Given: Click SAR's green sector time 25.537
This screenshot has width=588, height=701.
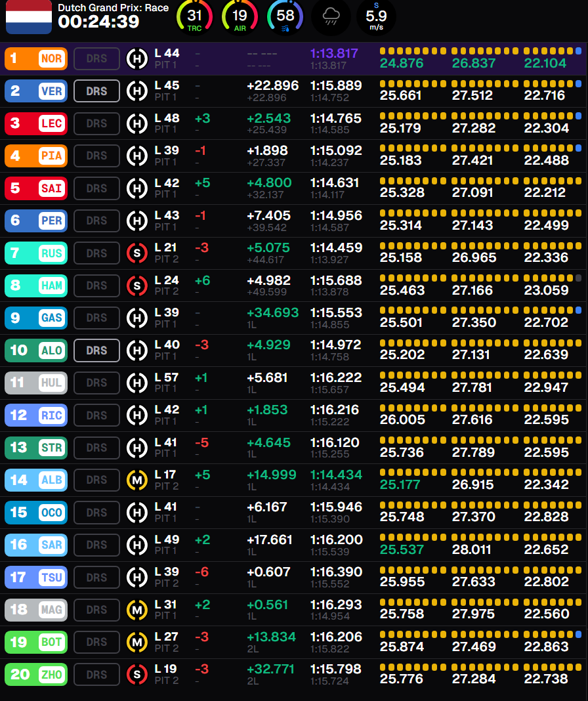Looking at the screenshot, I should click(x=402, y=549).
